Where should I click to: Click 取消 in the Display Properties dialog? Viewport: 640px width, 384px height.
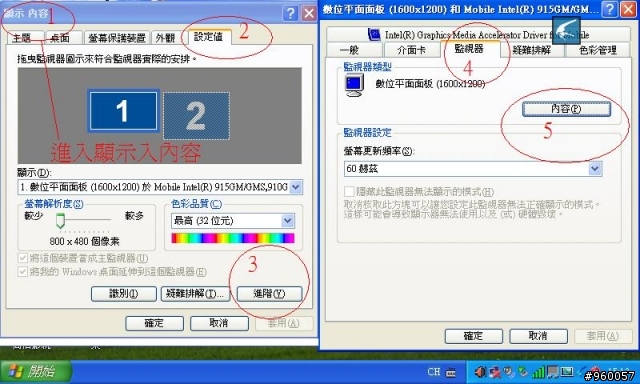pos(219,323)
